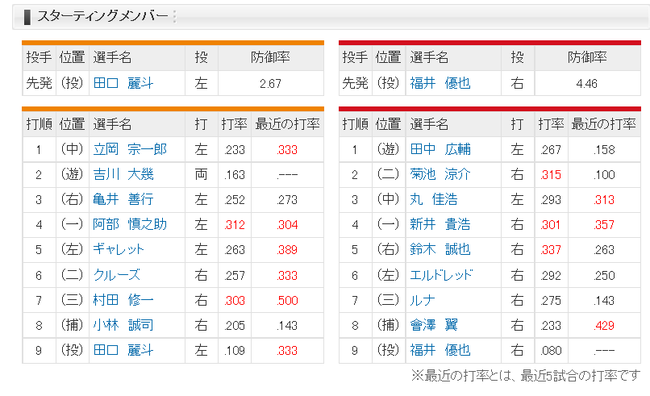
Task: Click recent average .143 for 小林
Action: pyautogui.click(x=287, y=326)
